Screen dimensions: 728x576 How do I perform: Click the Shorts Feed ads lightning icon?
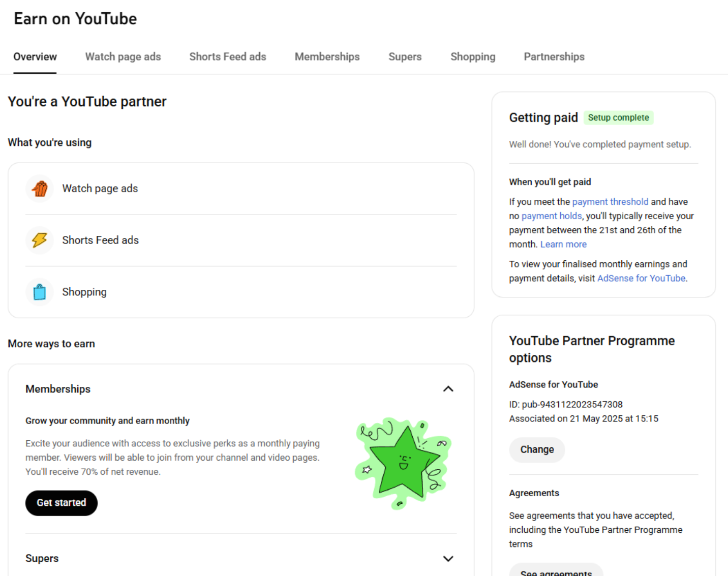(40, 240)
